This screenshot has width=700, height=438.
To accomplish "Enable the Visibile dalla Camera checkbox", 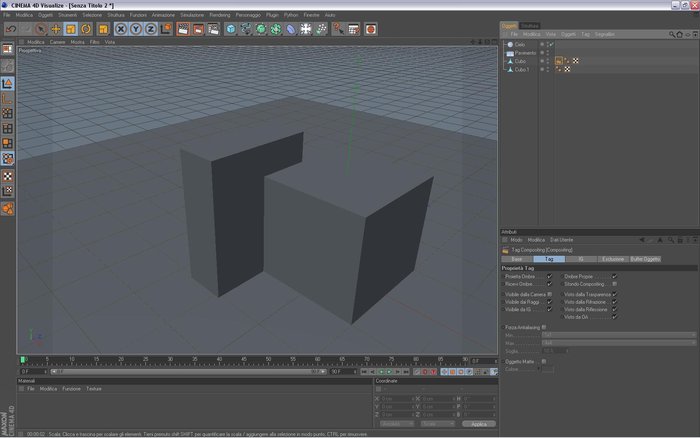I will [550, 294].
